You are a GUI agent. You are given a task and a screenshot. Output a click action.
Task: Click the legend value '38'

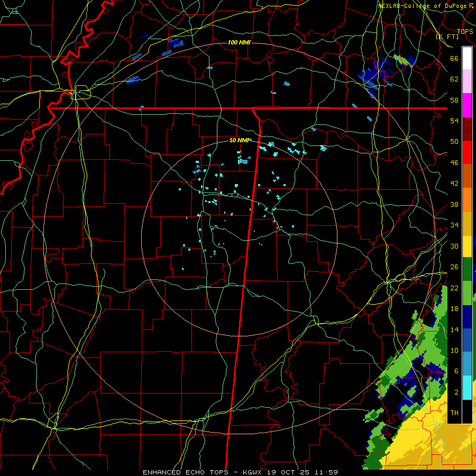coord(454,204)
